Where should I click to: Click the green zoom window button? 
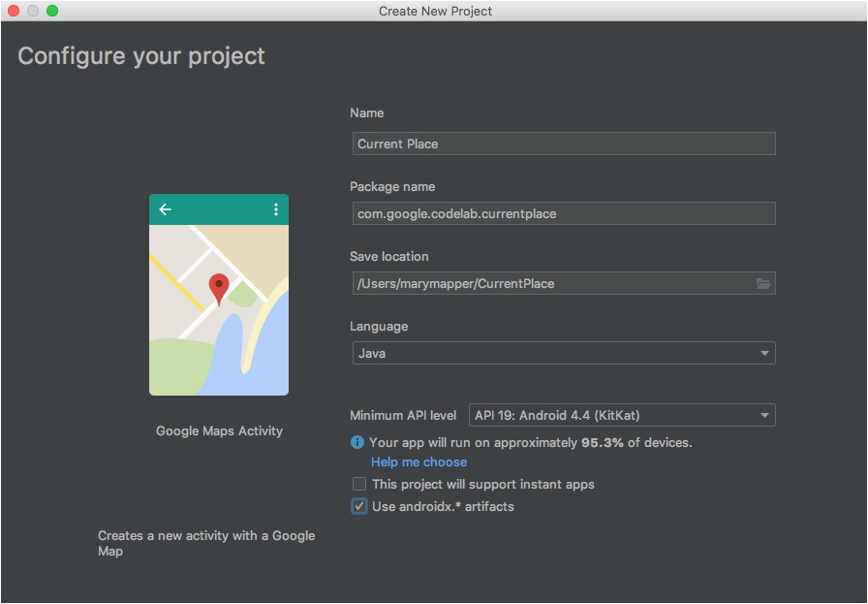click(x=52, y=11)
